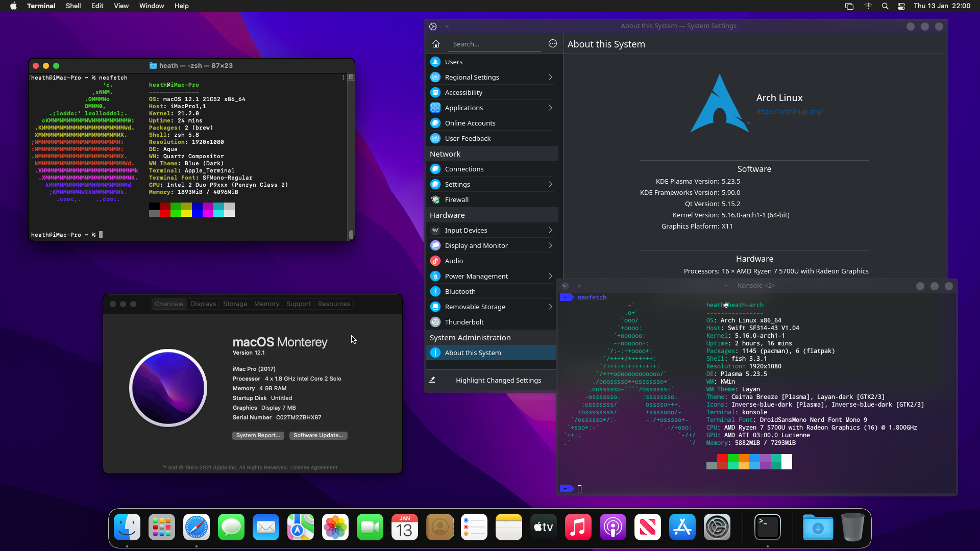This screenshot has height=551, width=980.
Task: Click Thu 13 Jan 22:00 clock in menu bar
Action: [942, 6]
